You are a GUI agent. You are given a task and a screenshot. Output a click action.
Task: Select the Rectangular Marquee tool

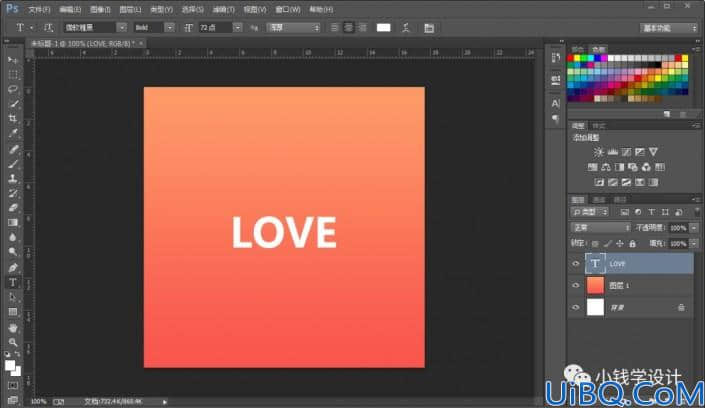(x=13, y=75)
